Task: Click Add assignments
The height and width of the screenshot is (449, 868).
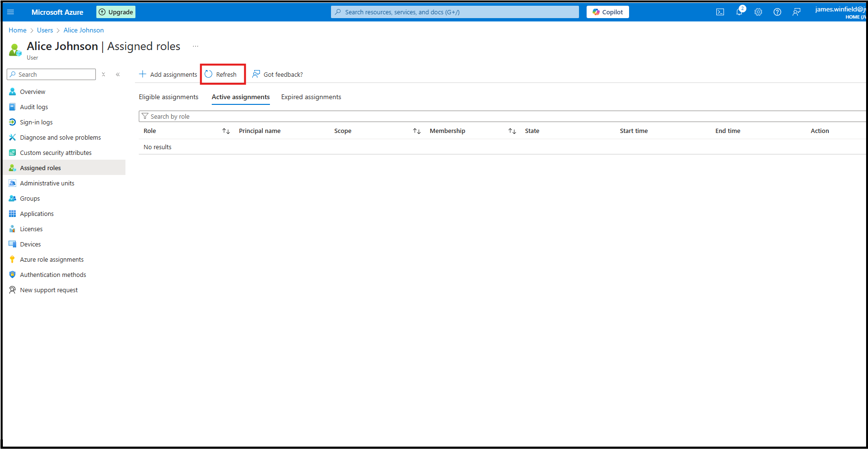Action: pos(168,74)
